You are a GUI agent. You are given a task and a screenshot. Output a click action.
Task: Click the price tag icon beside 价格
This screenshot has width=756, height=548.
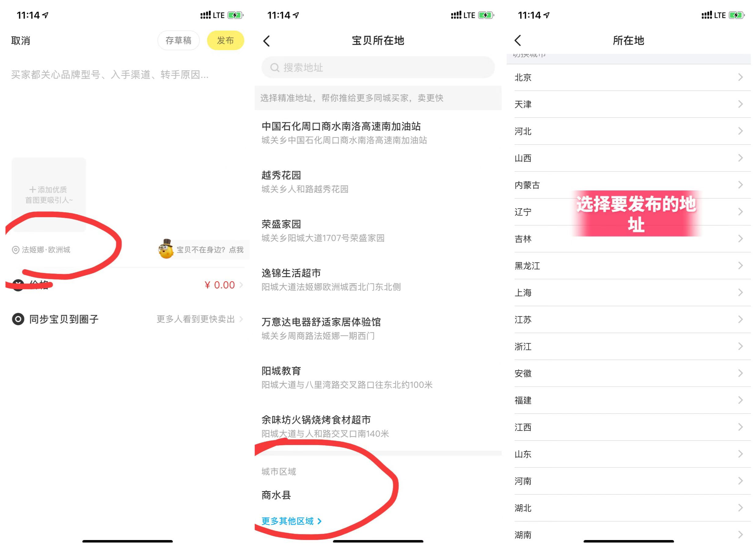[18, 285]
